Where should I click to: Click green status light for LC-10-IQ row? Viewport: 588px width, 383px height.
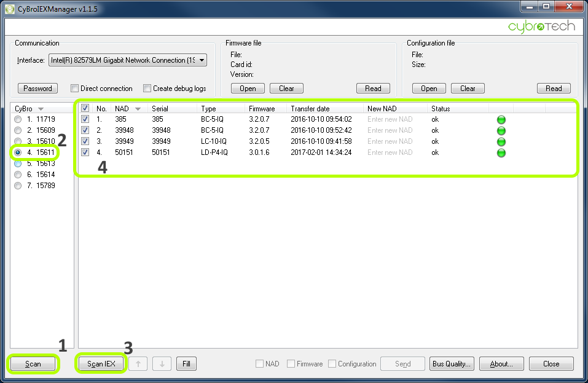pos(501,142)
